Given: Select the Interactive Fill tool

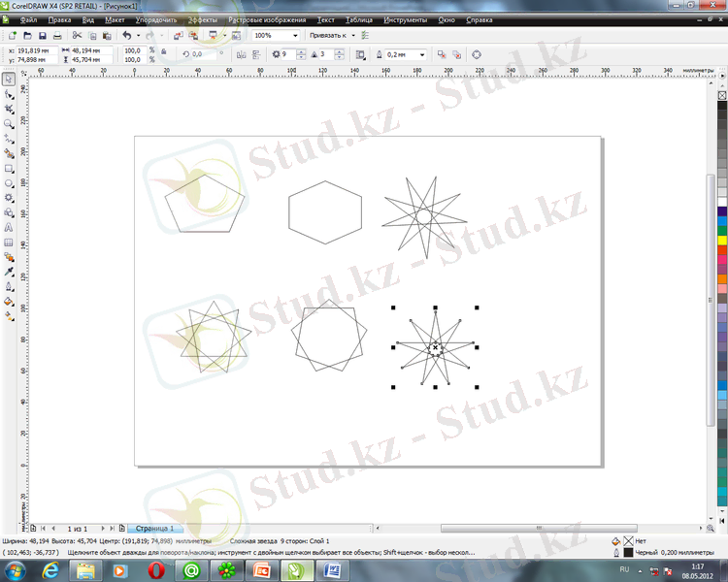Looking at the screenshot, I should [9, 316].
